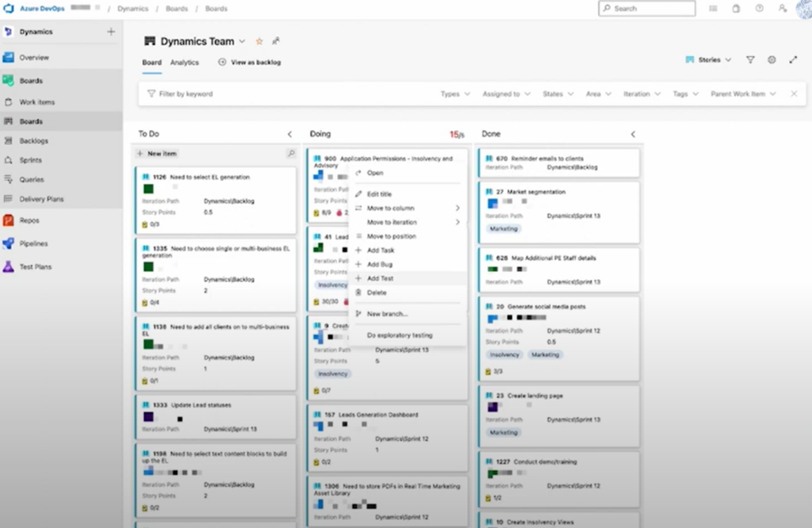Open the Tags filter dropdown
This screenshot has width=812, height=528.
coord(685,94)
